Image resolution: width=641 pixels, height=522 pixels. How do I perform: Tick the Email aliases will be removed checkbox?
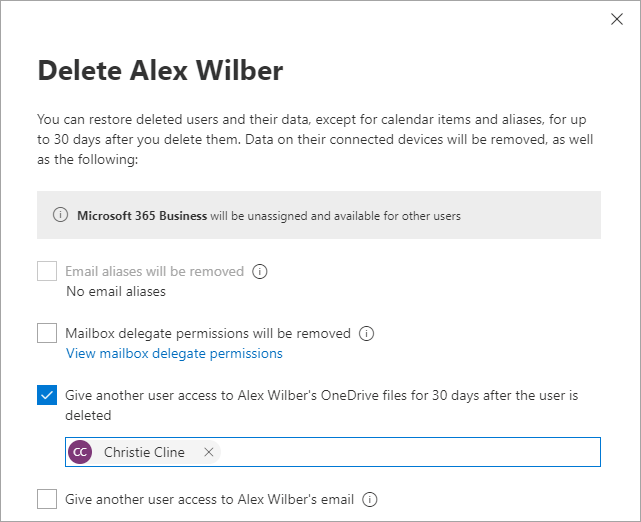pos(47,271)
